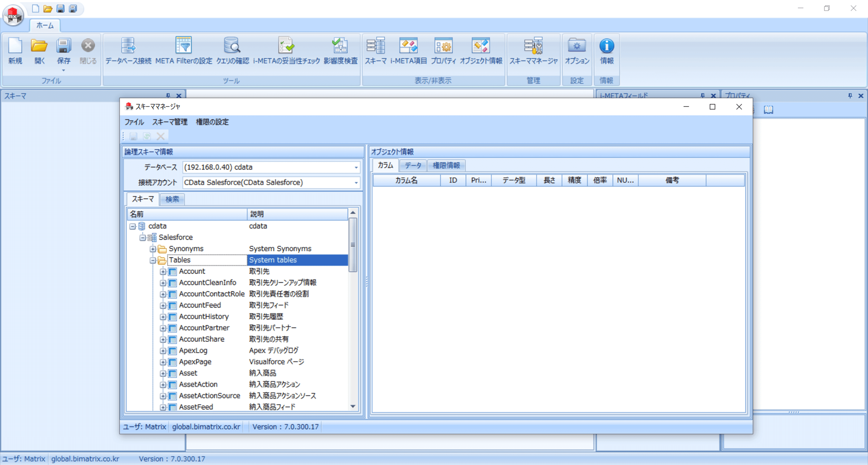Switch to the 権限情報 tab
Screen dimensions: 868x465
(x=446, y=165)
